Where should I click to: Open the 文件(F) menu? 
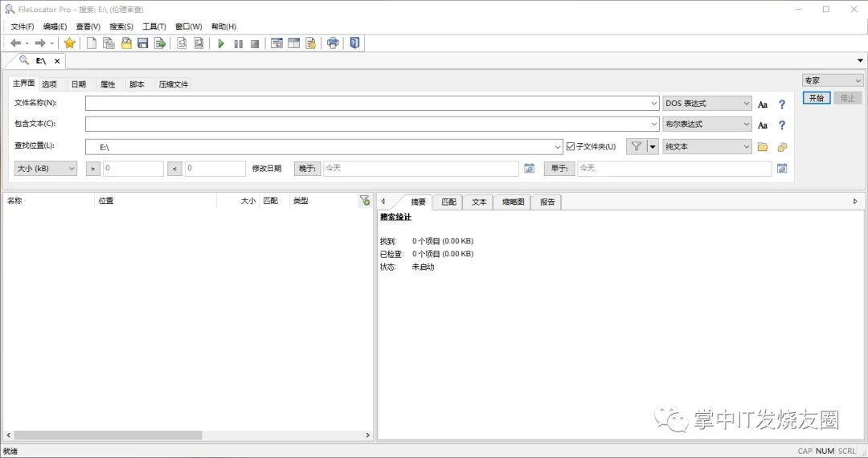pyautogui.click(x=23, y=27)
